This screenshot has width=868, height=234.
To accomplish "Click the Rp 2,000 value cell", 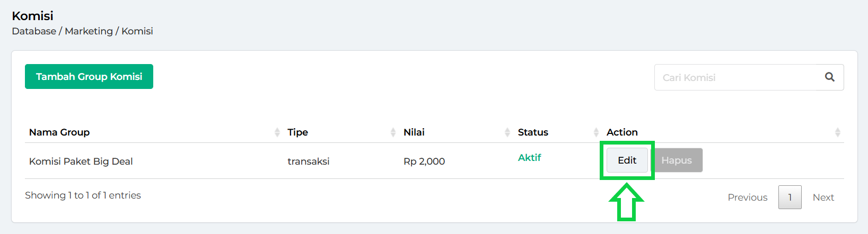I will (x=424, y=161).
